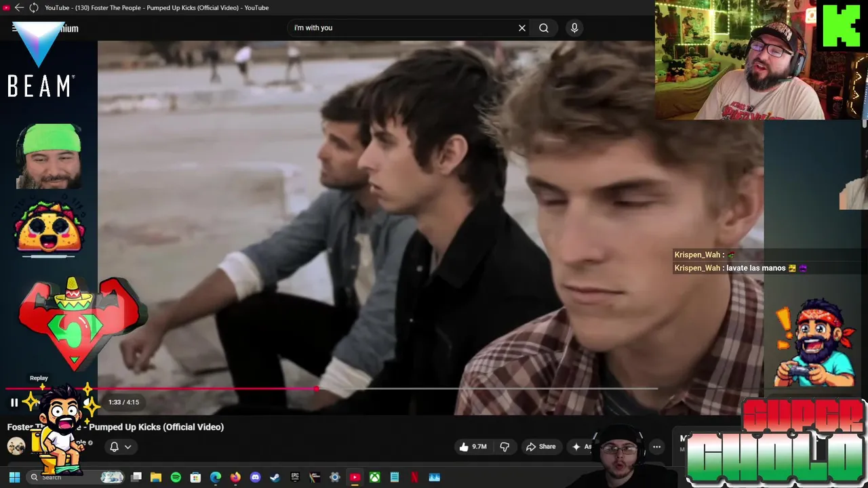This screenshot has height=488, width=868.
Task: Click the 1:33 / 4:15 time display
Action: pyautogui.click(x=123, y=402)
